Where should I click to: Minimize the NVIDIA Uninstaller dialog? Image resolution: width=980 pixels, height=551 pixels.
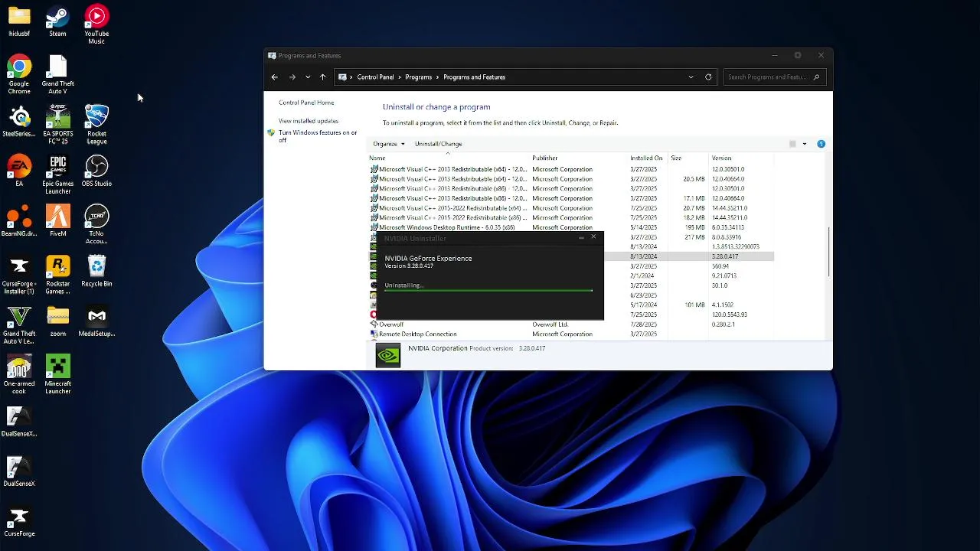pyautogui.click(x=581, y=238)
